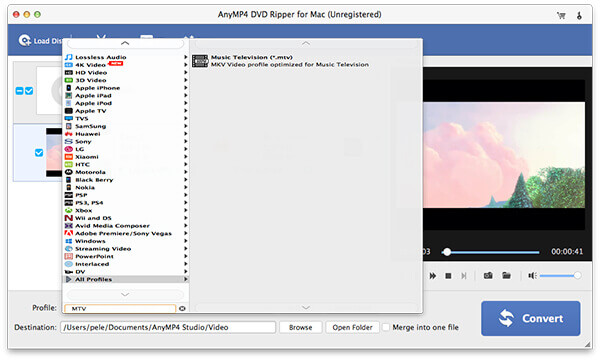600x360 pixels.
Task: Click the Lossless Audio music note icon
Action: 68,57
